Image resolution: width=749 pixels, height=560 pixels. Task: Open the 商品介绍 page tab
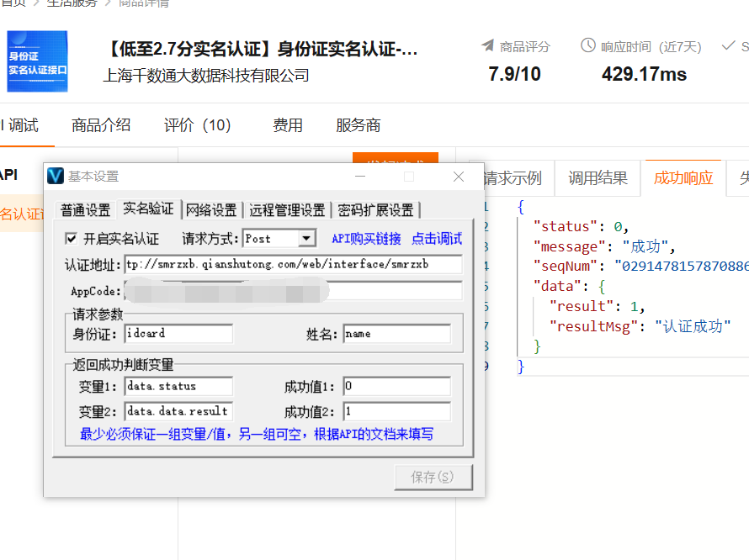[101, 125]
